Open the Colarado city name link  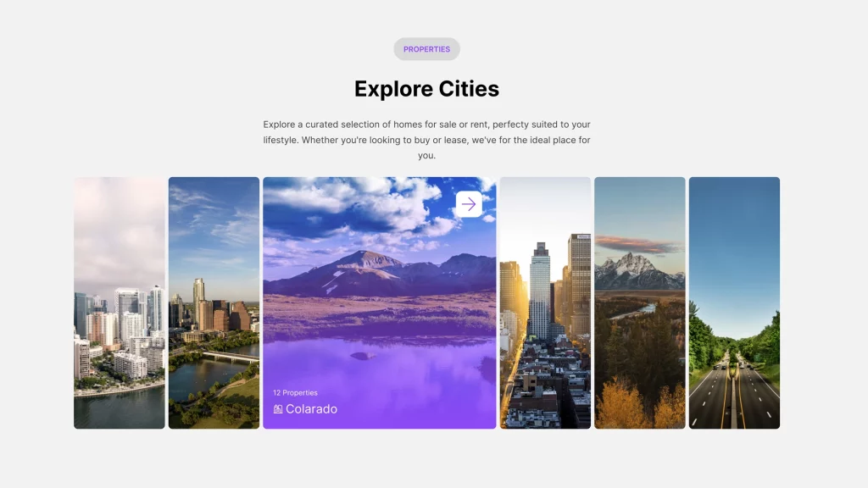(x=311, y=409)
